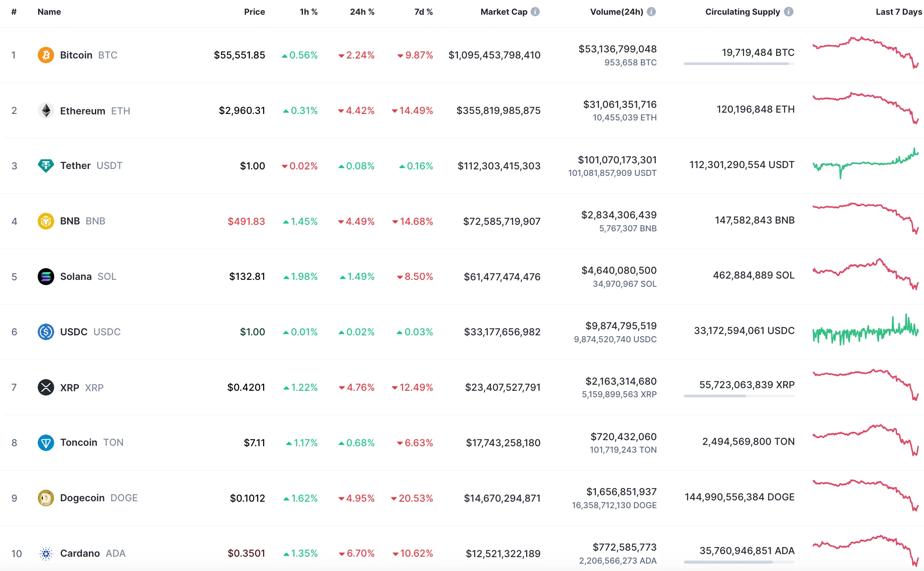The width and height of the screenshot is (924, 571).
Task: Click the Solana logo icon
Action: pos(46,276)
